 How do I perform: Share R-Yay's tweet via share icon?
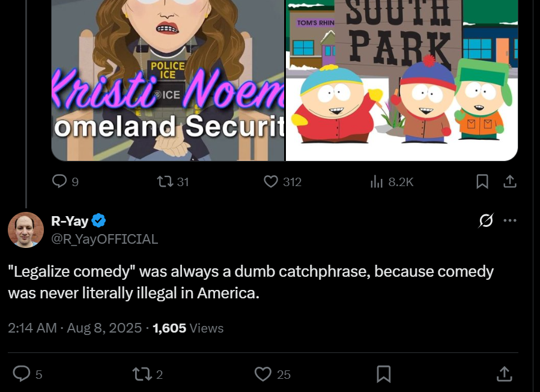(505, 374)
